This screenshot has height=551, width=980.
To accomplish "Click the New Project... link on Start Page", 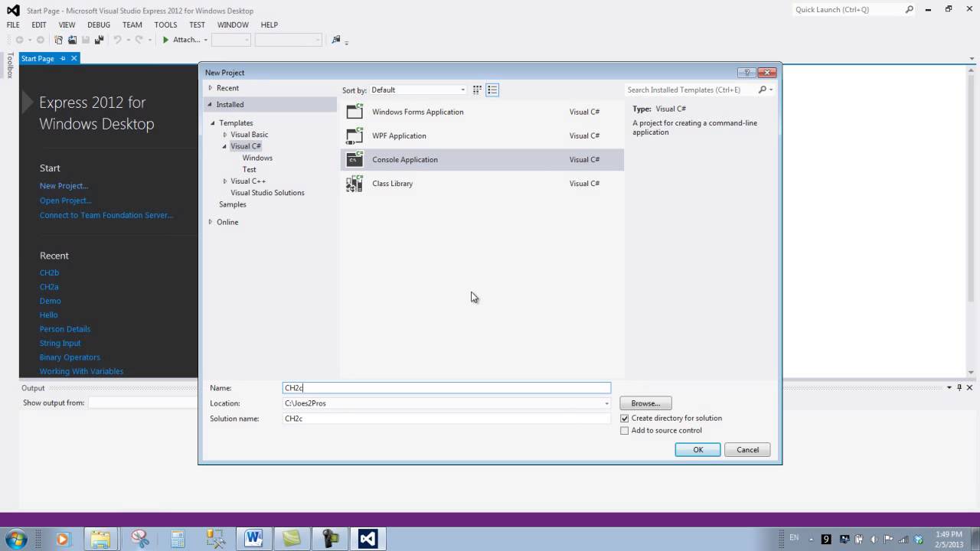I will (x=64, y=186).
